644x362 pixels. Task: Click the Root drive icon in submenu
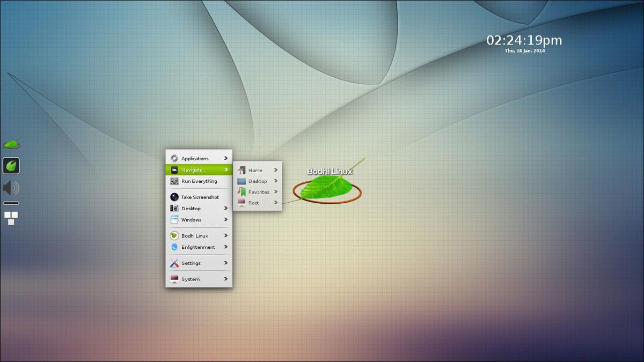(241, 202)
